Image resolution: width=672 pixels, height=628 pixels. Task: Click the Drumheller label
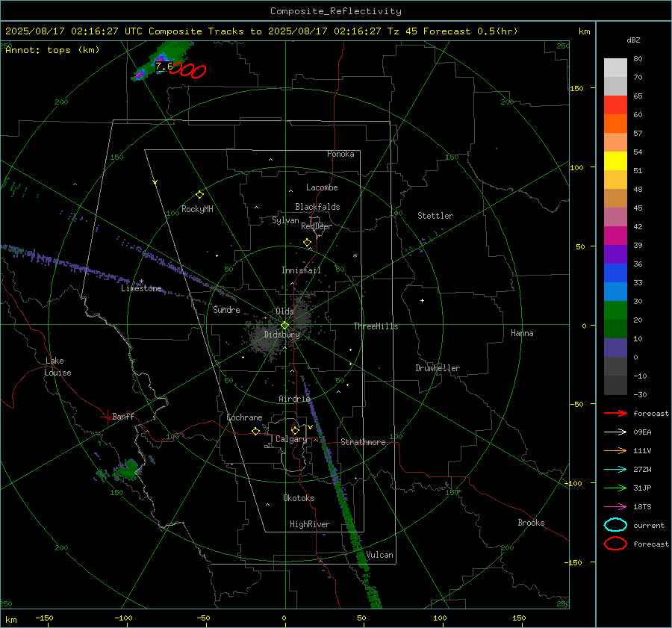pyautogui.click(x=438, y=368)
